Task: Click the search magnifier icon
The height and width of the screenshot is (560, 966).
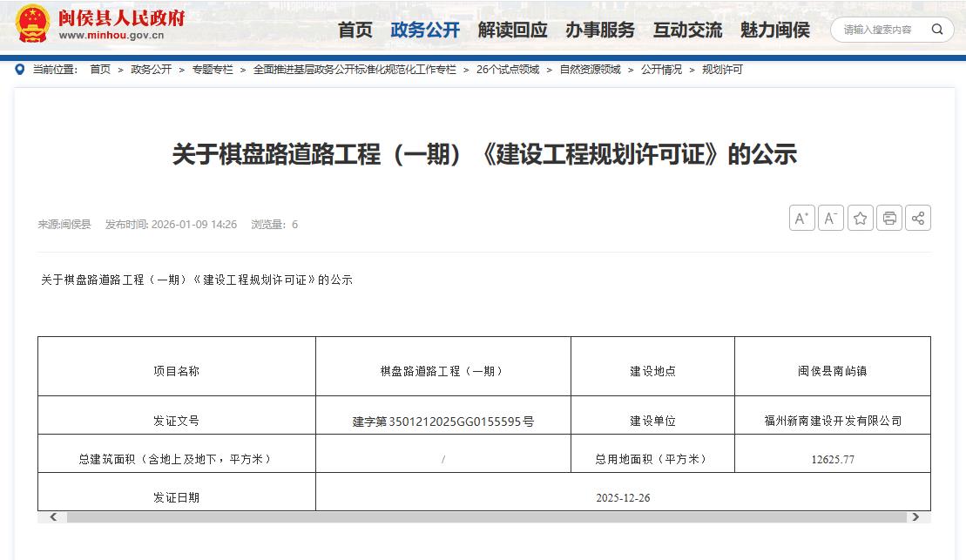Action: click(x=937, y=29)
